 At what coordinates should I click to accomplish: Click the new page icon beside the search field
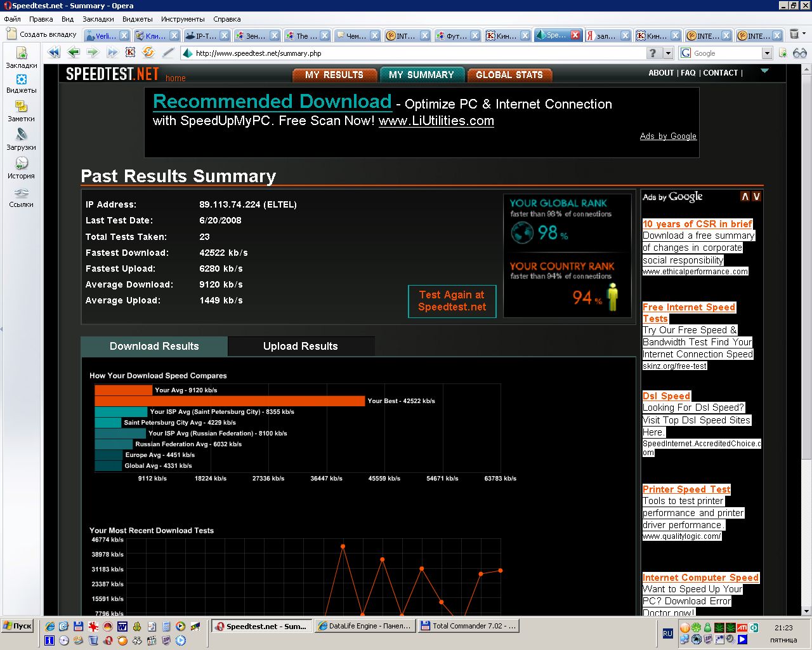tap(783, 53)
